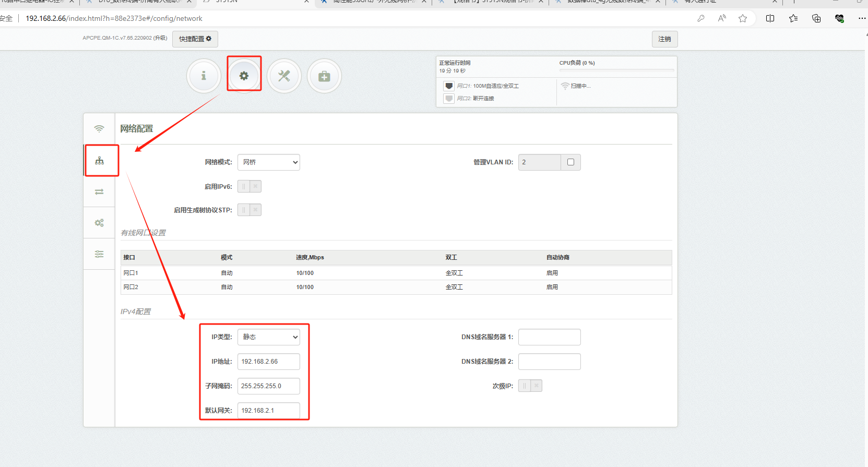Click the IP地址 input field
Viewport: 868px width, 467px height.
(x=269, y=362)
